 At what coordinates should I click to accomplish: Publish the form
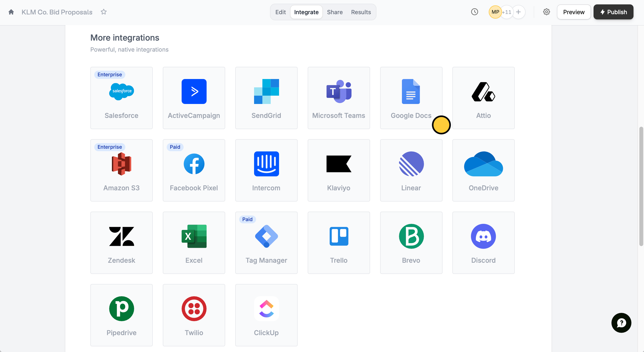tap(613, 12)
